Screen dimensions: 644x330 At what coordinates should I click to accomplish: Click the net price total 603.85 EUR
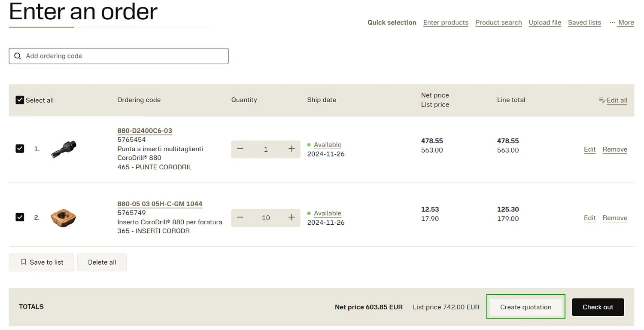[x=369, y=307]
